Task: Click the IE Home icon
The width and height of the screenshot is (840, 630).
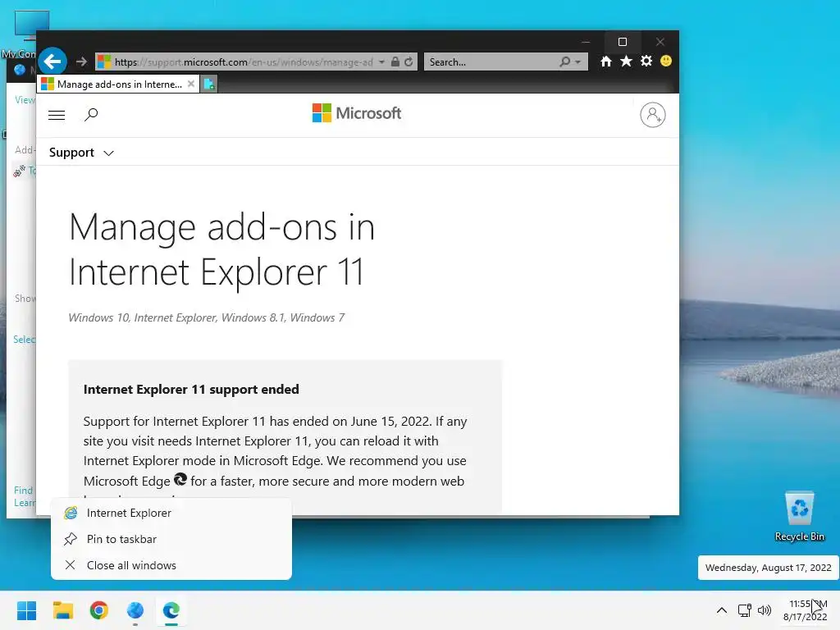Action: (606, 61)
